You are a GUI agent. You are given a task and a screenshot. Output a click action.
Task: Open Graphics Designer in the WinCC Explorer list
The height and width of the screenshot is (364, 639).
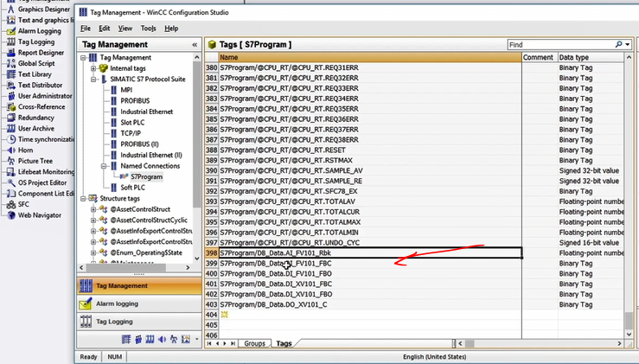[43, 9]
